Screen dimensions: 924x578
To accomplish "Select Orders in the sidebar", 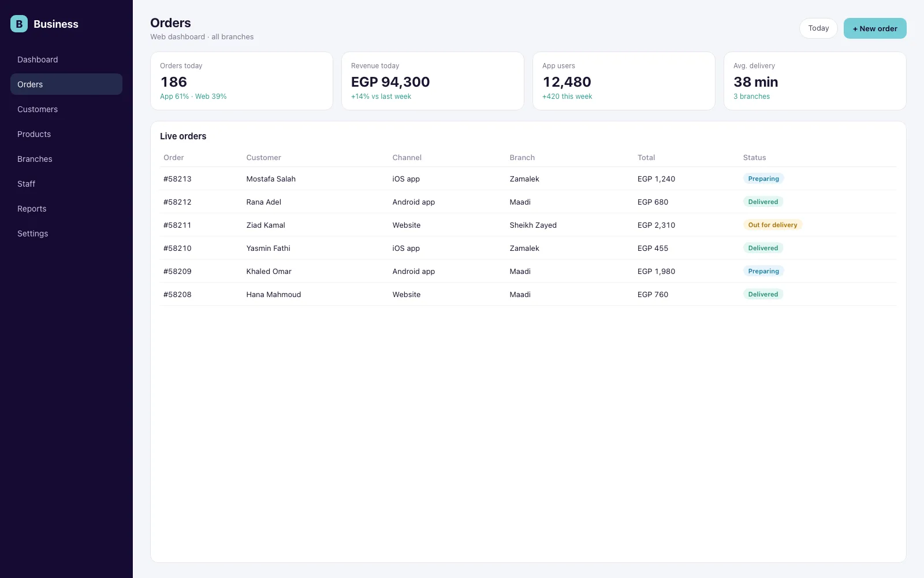I will (66, 84).
